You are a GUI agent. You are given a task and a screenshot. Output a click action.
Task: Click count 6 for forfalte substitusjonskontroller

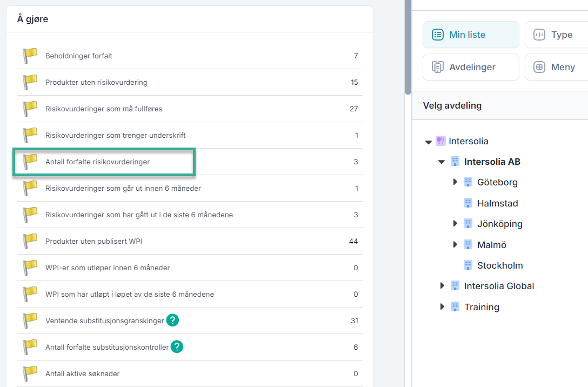pos(356,347)
